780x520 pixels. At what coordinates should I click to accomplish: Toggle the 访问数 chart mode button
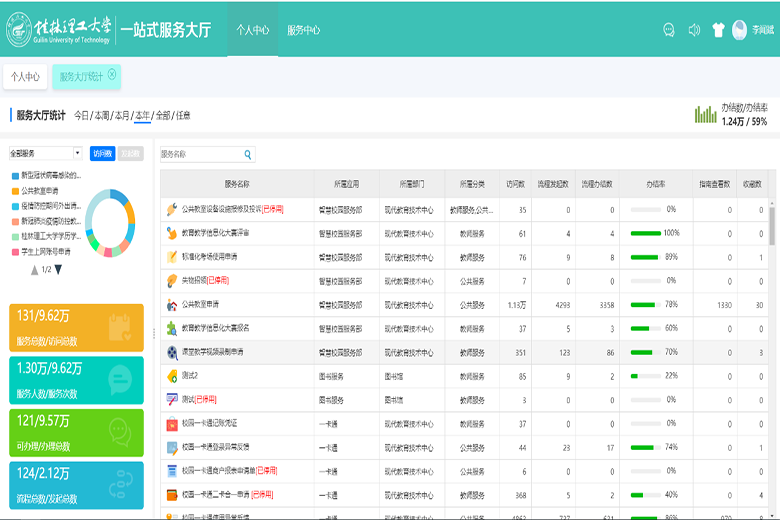click(102, 154)
